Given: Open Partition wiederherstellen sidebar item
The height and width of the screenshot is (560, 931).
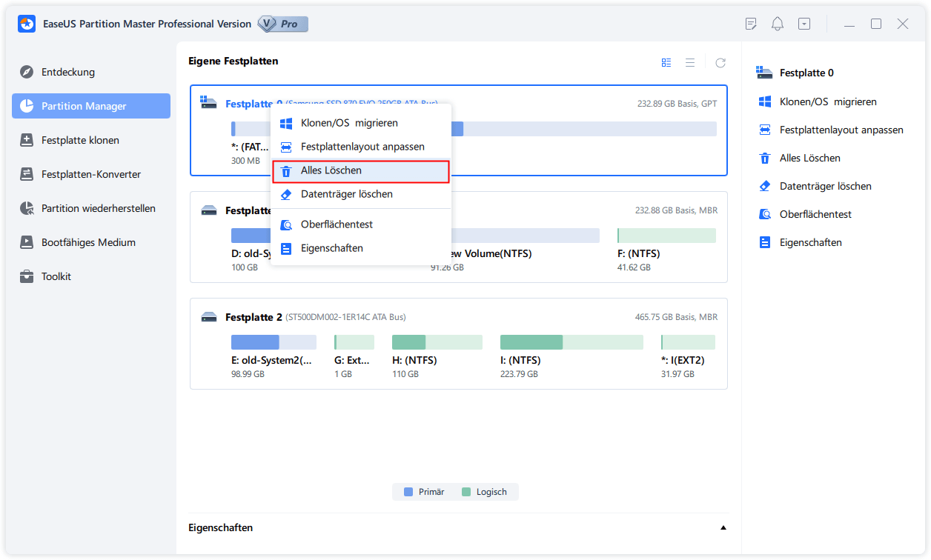Looking at the screenshot, I should coord(91,208).
